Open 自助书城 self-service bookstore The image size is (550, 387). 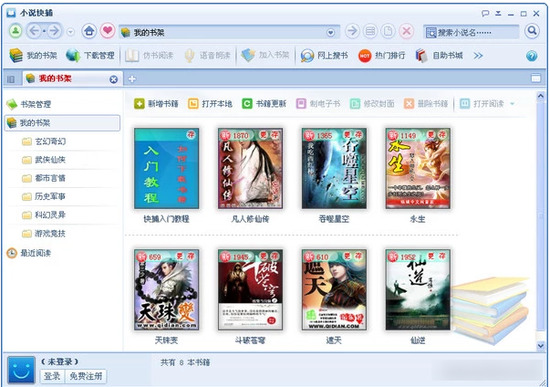pos(439,55)
